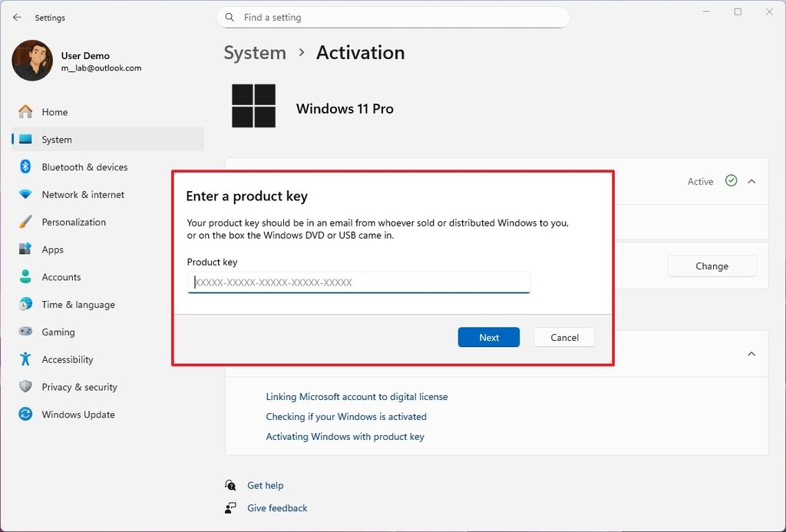786x532 pixels.
Task: Click Give feedback
Action: pos(276,507)
